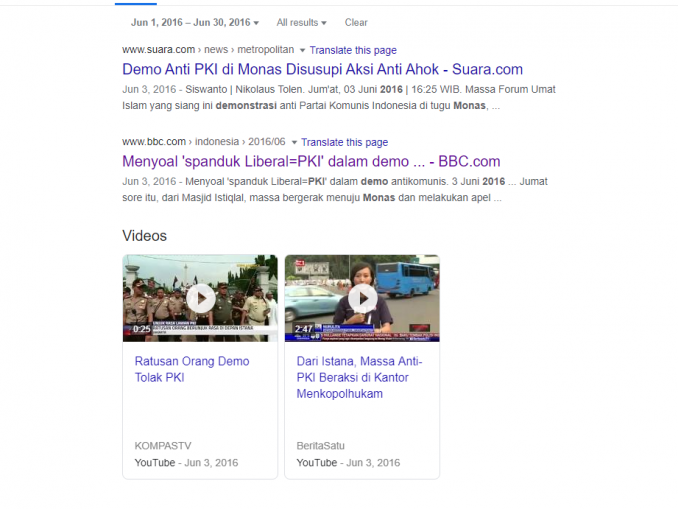The width and height of the screenshot is (678, 509).
Task: Click the KOMPASTV channel name
Action: (x=163, y=446)
